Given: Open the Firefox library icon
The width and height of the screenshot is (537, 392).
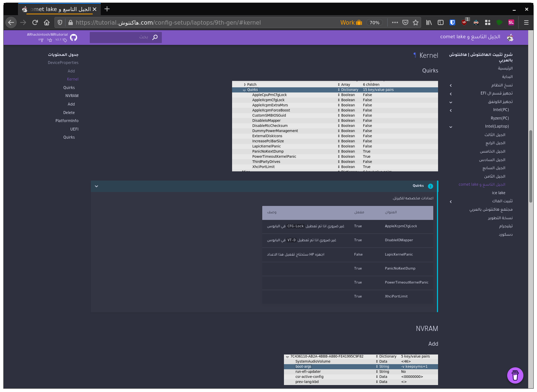Looking at the screenshot, I should pos(429,22).
